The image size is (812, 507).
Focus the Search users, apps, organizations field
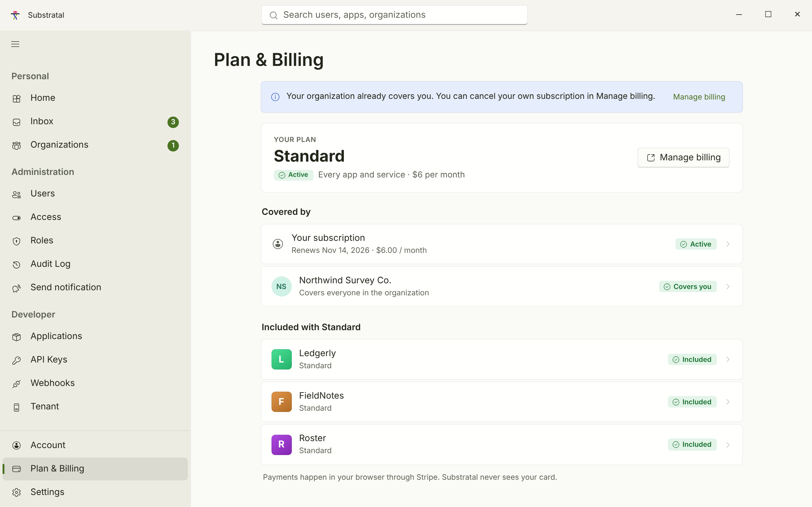pos(394,15)
